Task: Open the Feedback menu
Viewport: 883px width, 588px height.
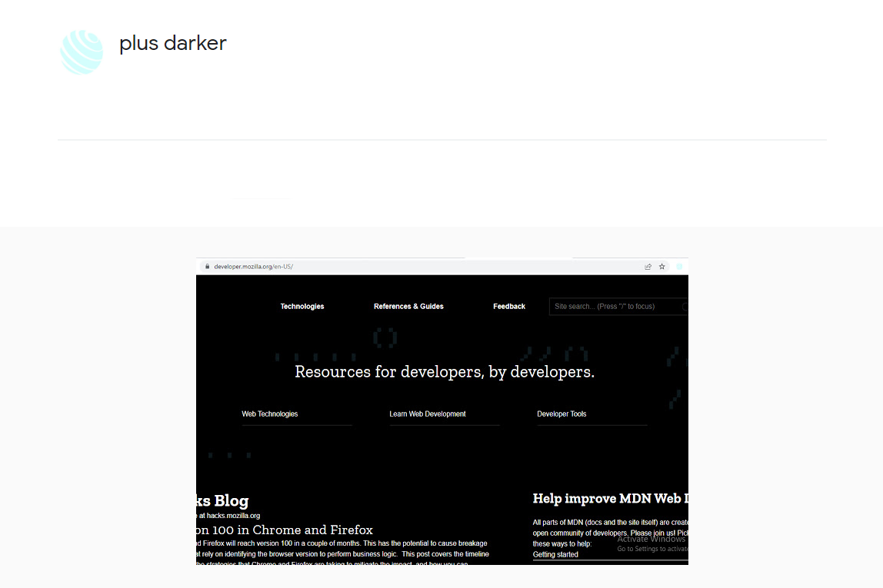Action: (x=509, y=307)
